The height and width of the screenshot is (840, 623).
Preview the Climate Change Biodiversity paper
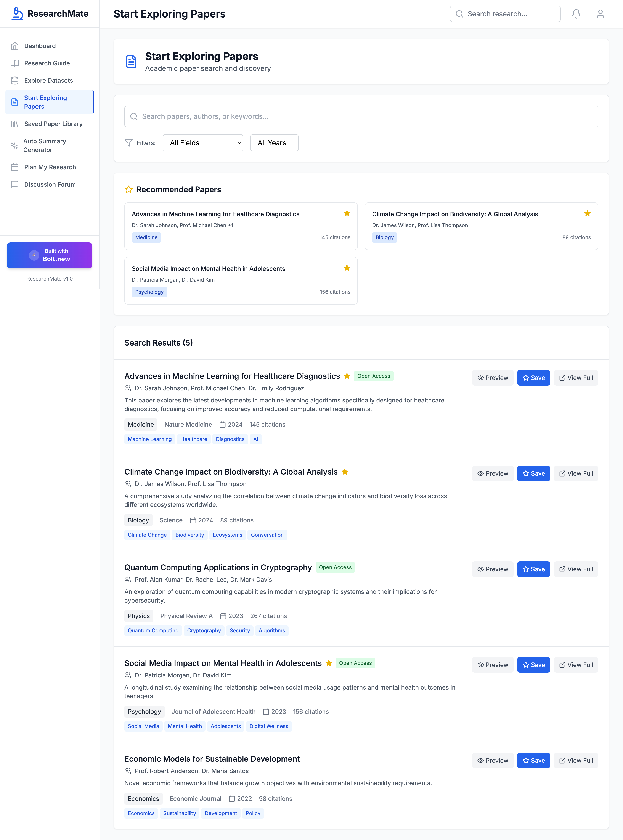(493, 473)
